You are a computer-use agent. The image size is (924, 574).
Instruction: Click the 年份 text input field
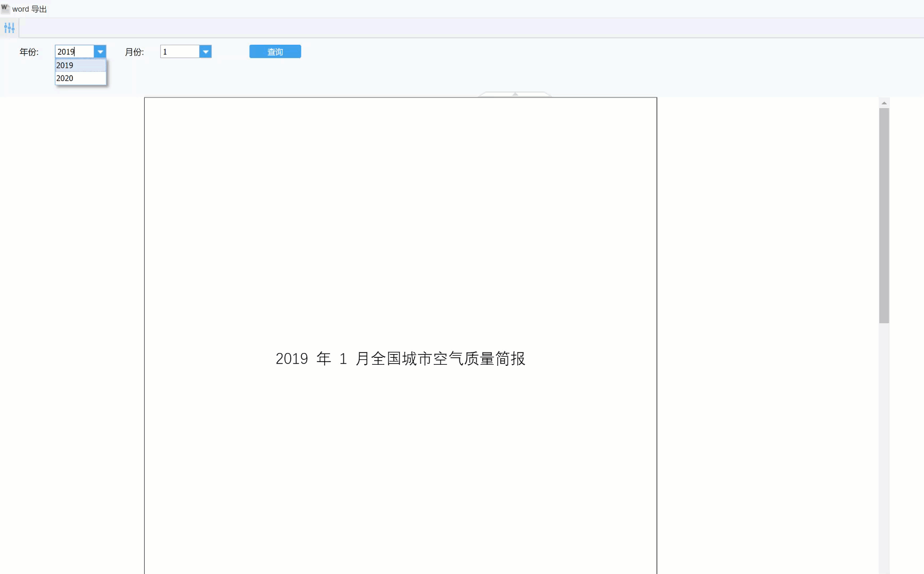[75, 52]
